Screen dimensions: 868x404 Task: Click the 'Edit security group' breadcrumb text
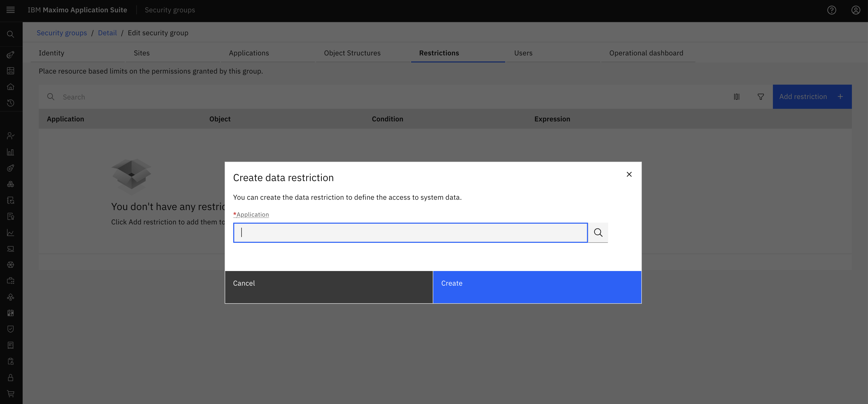coord(158,33)
